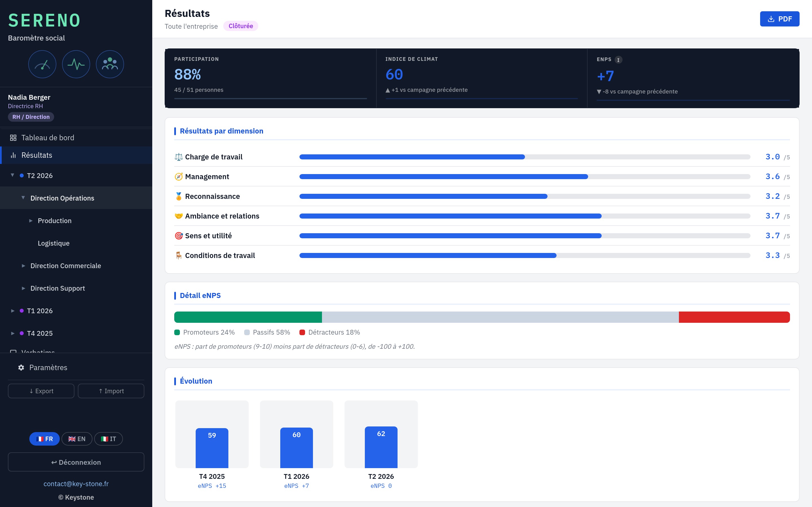The image size is (812, 507).
Task: Click the Charge de travail progress bar
Action: click(525, 157)
